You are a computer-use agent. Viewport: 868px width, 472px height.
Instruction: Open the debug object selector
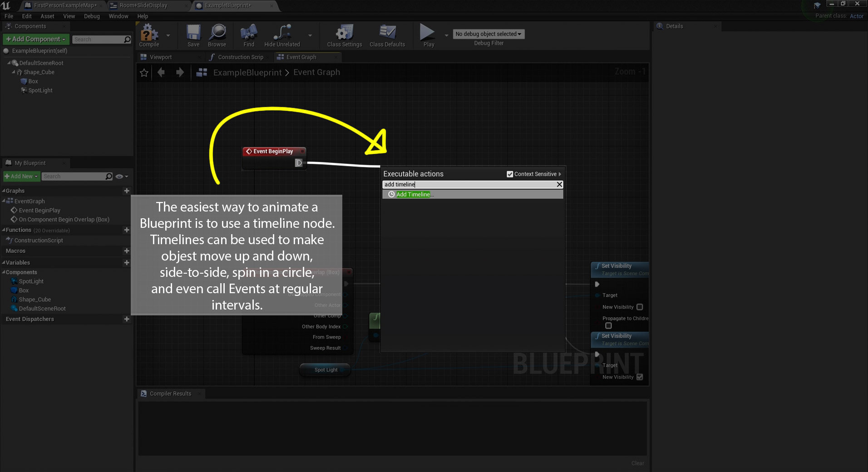coord(488,34)
